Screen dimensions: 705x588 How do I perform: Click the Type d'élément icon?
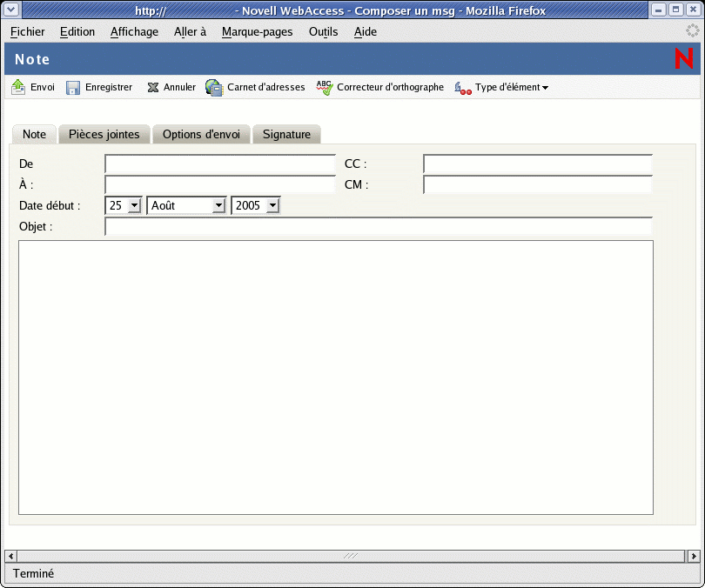click(463, 88)
